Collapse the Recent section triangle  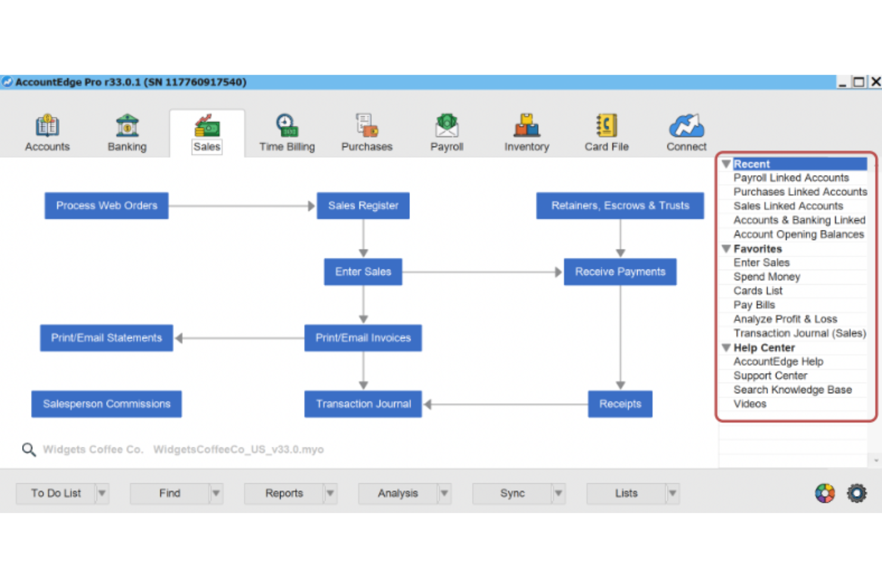726,164
